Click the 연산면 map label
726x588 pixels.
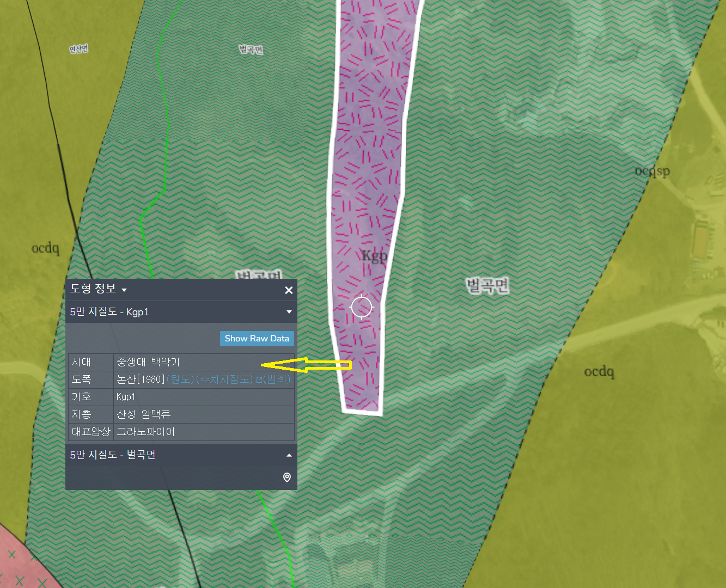click(79, 49)
